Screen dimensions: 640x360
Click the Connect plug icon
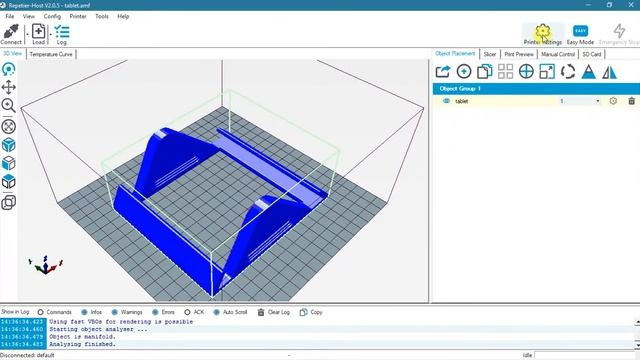11,34
